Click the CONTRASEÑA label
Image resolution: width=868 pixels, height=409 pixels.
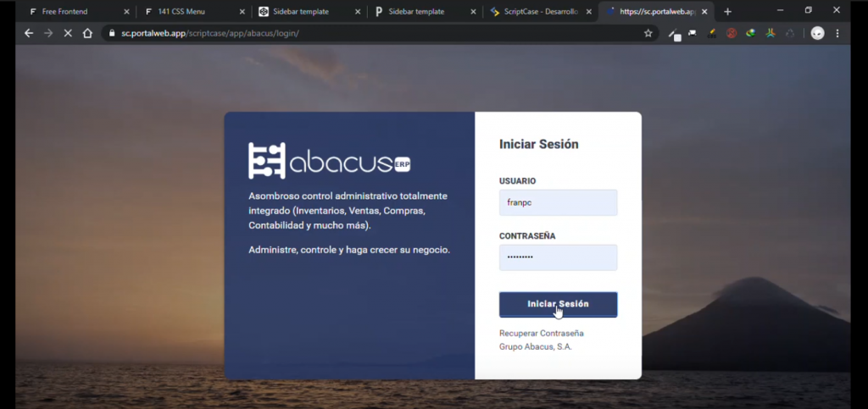point(527,236)
